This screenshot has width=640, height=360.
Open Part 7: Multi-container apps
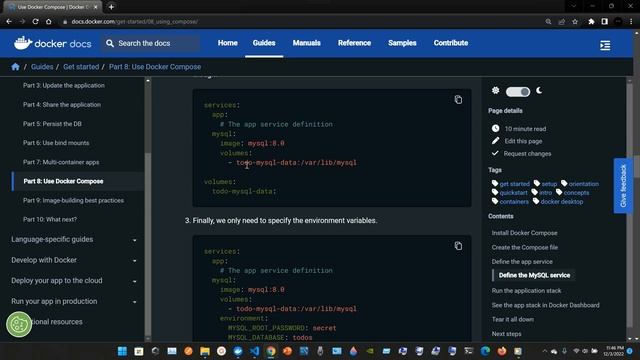pos(61,162)
